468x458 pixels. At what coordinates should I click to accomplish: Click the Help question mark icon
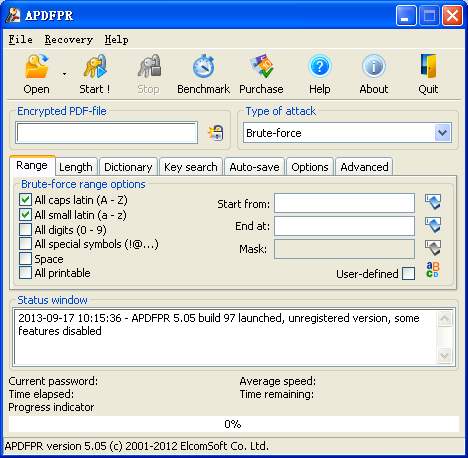pyautogui.click(x=320, y=66)
